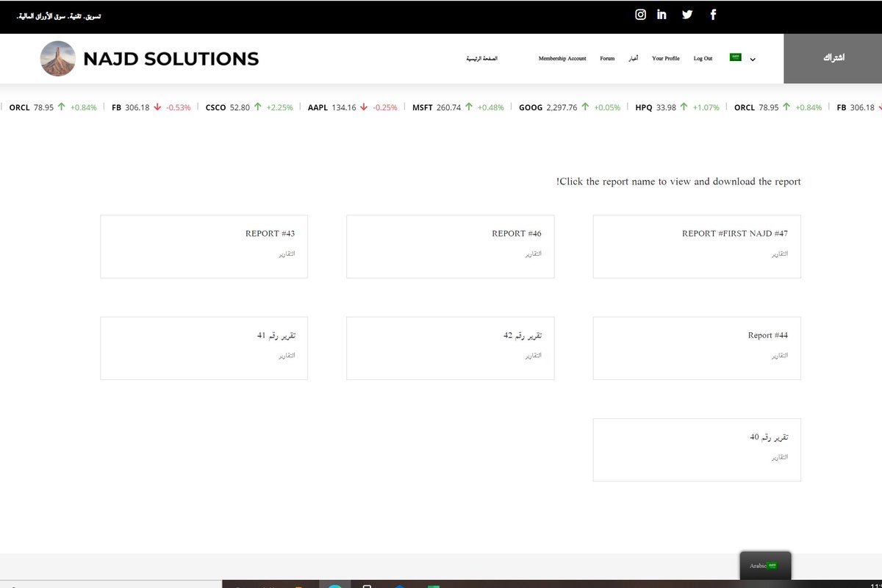This screenshot has height=588, width=882.
Task: Open the Instagram social icon
Action: click(640, 15)
